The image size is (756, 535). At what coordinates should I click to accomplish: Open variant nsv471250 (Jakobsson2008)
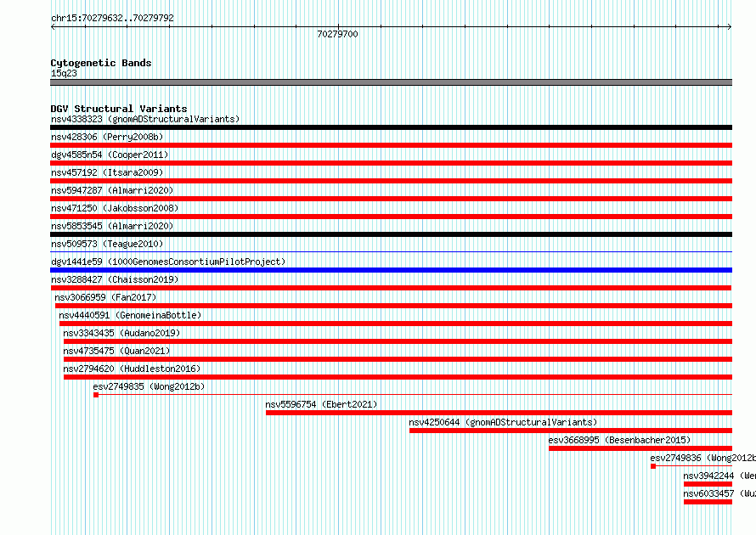click(115, 208)
